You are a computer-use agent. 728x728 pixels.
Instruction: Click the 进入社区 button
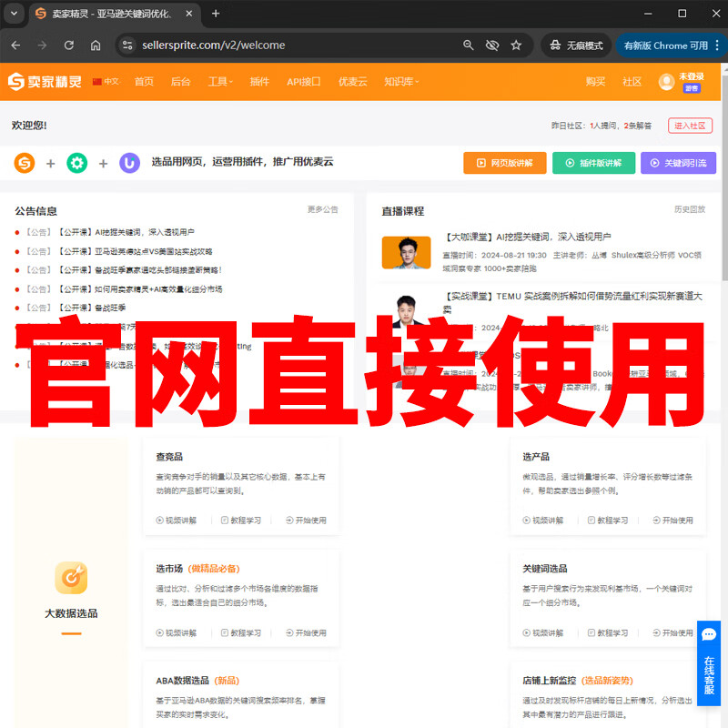coord(690,126)
